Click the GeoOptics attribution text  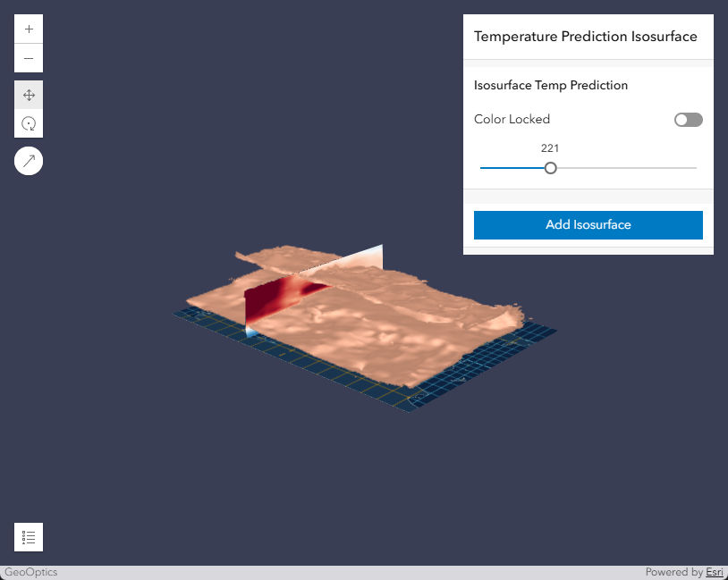coord(30,572)
